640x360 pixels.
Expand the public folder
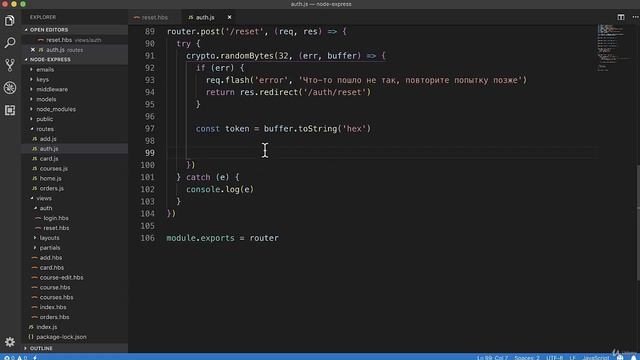[x=44, y=119]
